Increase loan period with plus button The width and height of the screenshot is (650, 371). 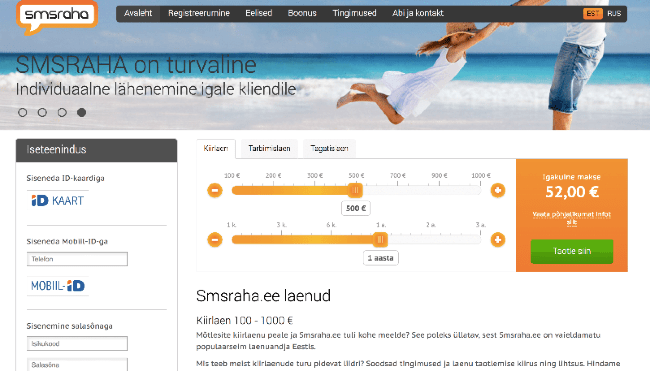[498, 240]
